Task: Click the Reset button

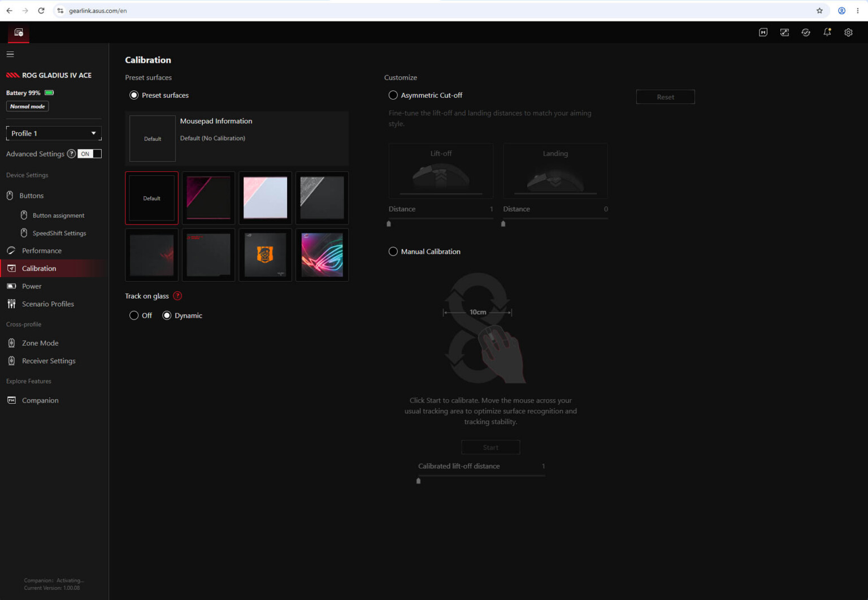Action: coord(665,97)
